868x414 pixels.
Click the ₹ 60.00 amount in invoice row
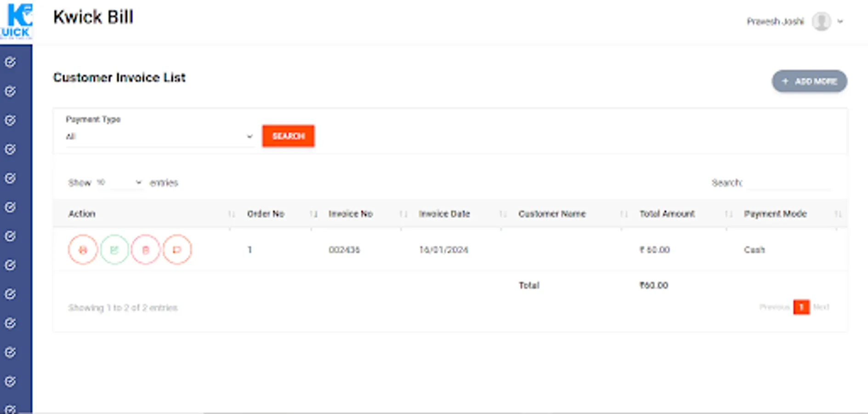655,250
